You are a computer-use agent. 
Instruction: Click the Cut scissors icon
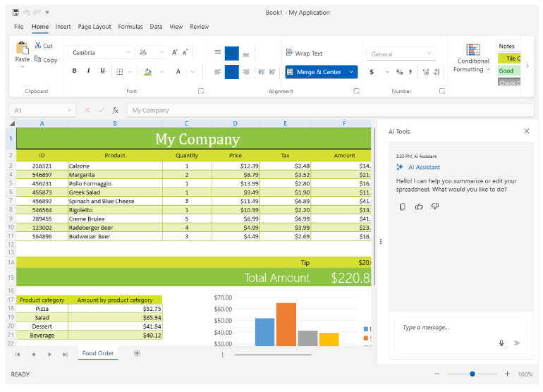click(38, 45)
